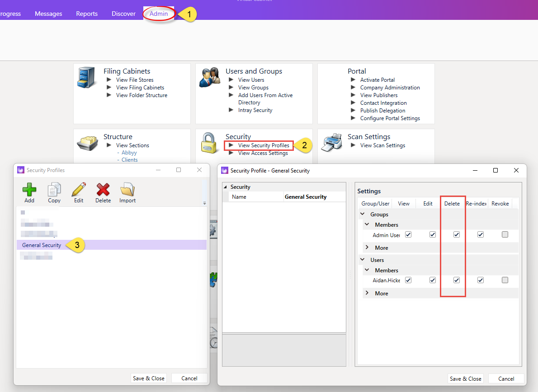Uncheck Delete permission for Admin User group

tap(456, 235)
